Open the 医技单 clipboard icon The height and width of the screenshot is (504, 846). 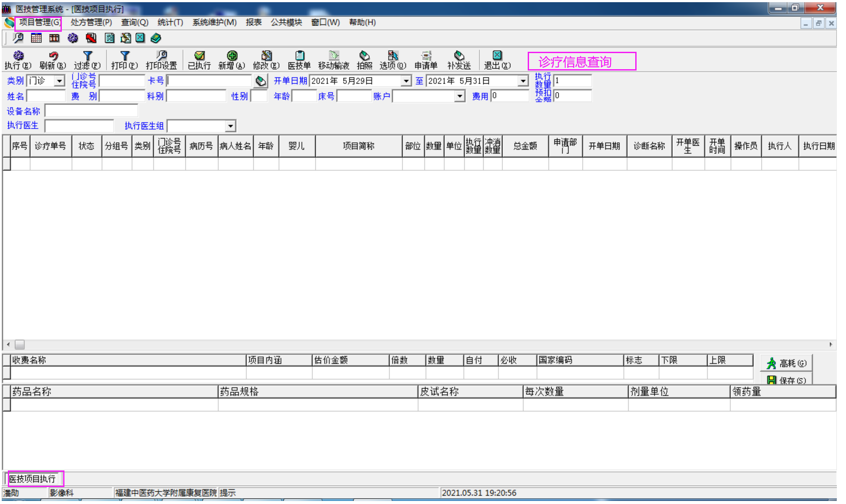299,60
